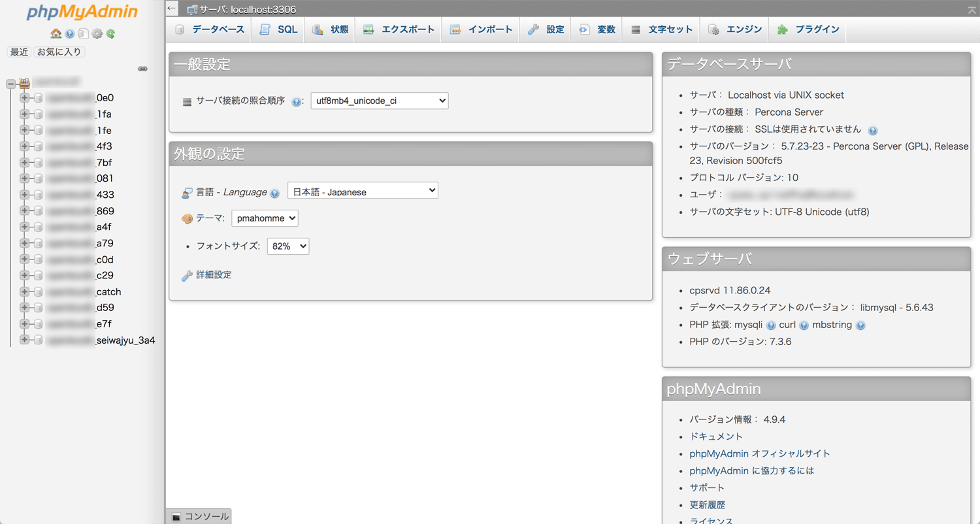Viewport: 980px width, 524px height.
Task: Expand the database ending in seiwajyu_3a4
Action: [x=25, y=340]
